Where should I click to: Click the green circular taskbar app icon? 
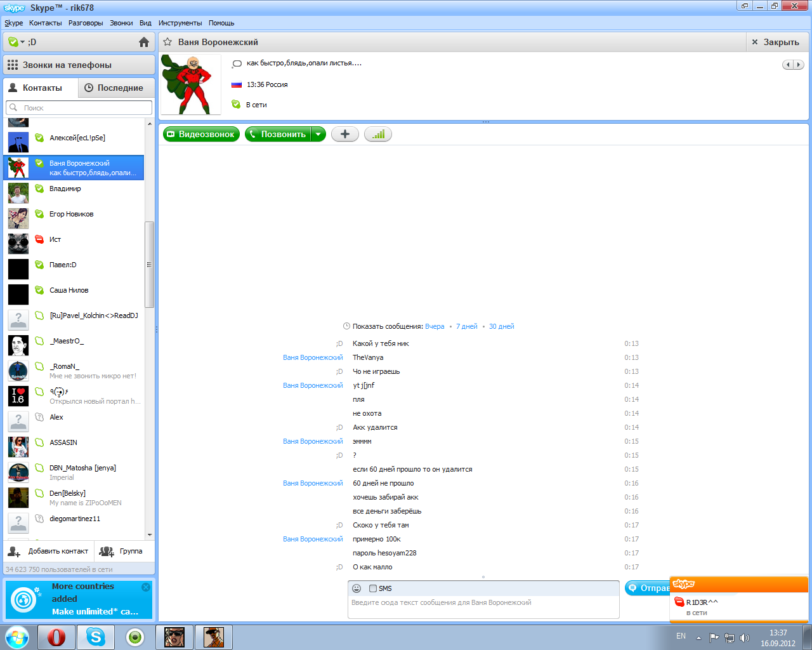point(135,637)
